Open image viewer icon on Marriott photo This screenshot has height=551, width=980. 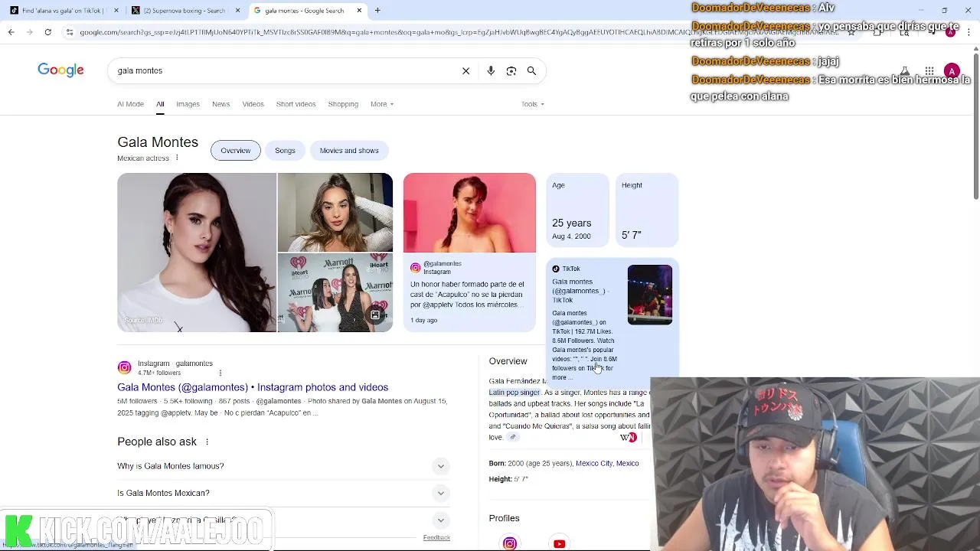(x=375, y=315)
